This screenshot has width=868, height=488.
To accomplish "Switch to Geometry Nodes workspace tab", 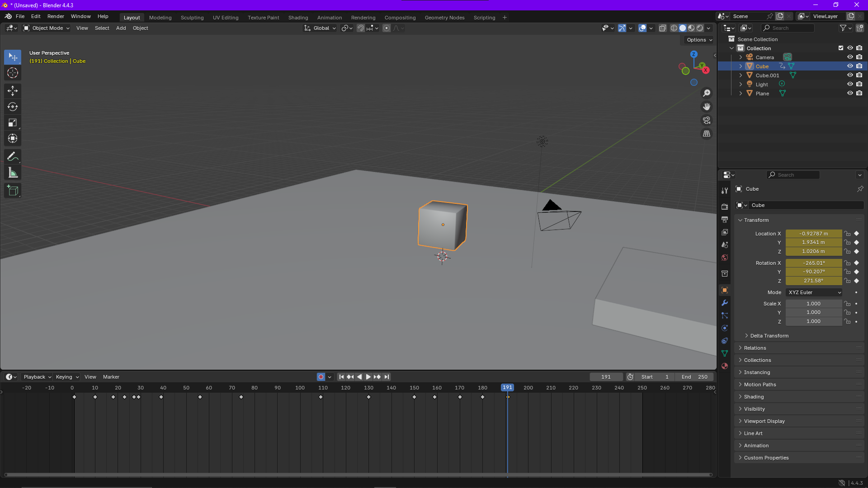I will tap(444, 18).
